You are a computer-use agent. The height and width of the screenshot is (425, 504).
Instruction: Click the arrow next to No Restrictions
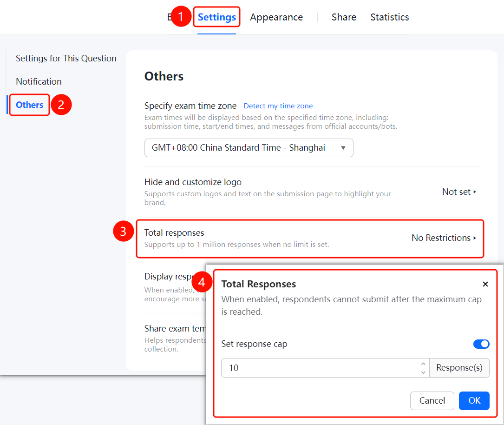(x=475, y=238)
